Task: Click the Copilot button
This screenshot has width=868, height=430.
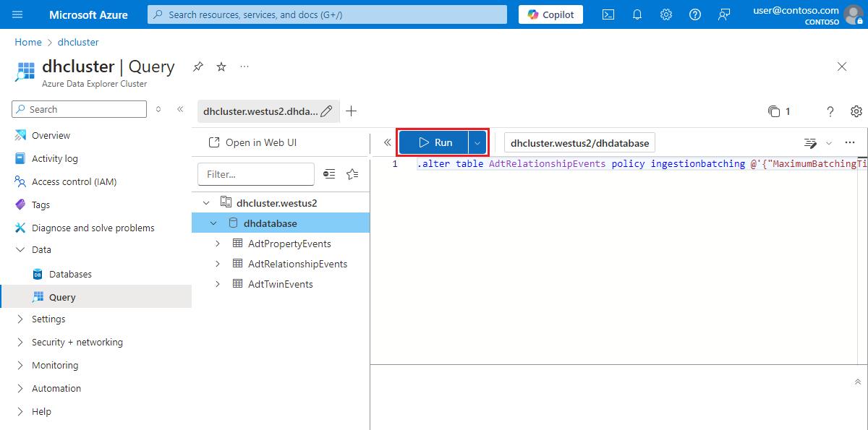Action: [x=550, y=14]
